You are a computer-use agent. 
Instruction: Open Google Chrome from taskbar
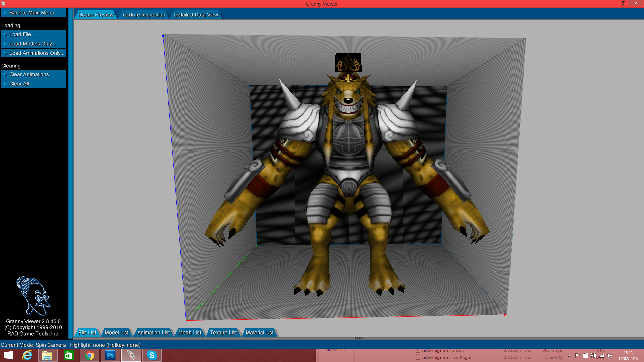coord(90,355)
